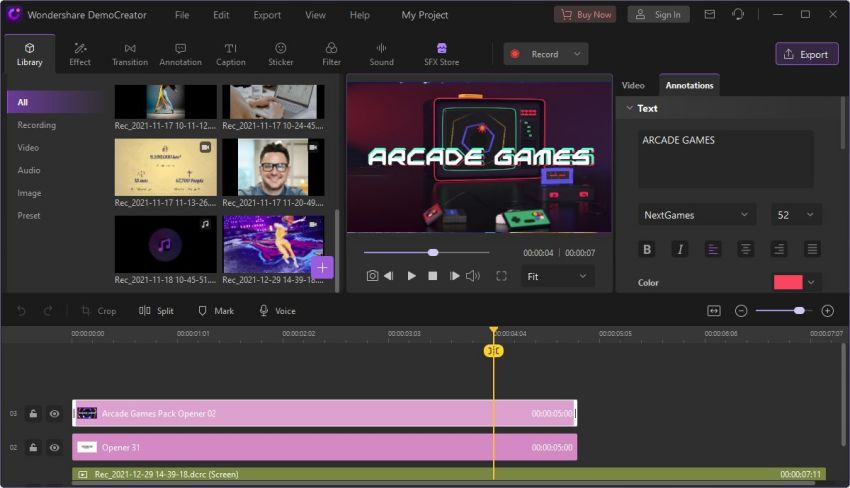The height and width of the screenshot is (488, 850).
Task: Click the preview progress slider
Action: [x=427, y=252]
